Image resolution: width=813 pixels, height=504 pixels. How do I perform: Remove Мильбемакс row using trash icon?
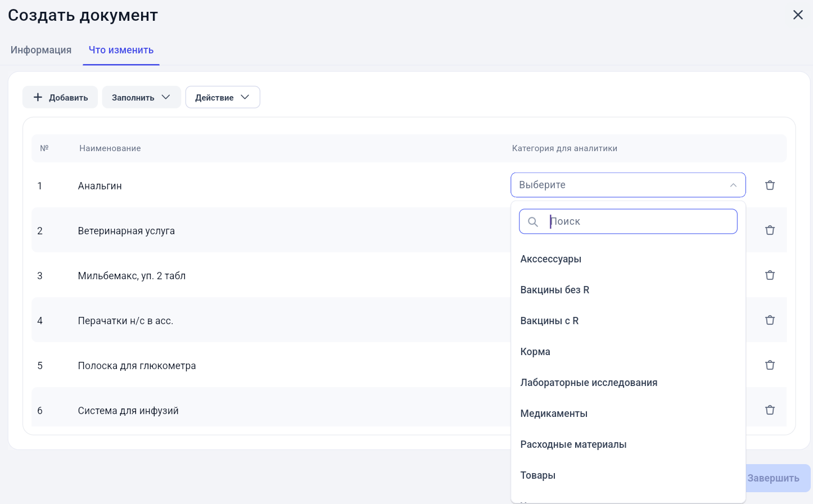pyautogui.click(x=770, y=275)
